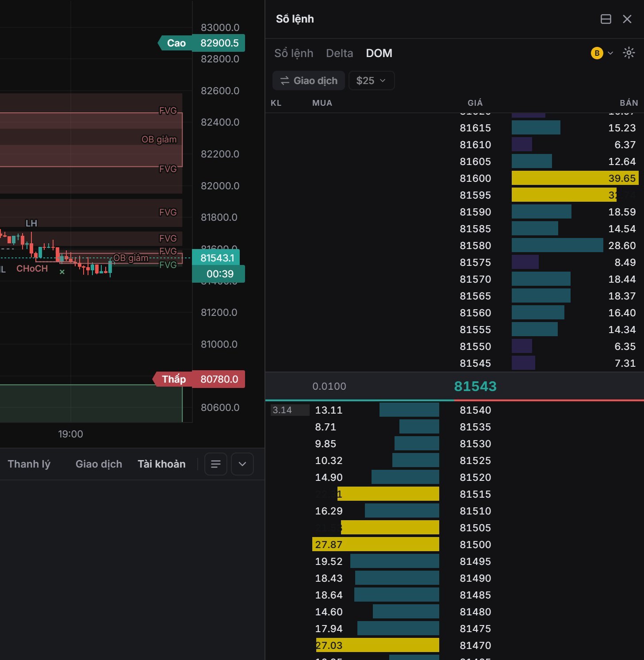Expand the coin unit chevron dropdown
644x660 pixels.
pos(610,53)
